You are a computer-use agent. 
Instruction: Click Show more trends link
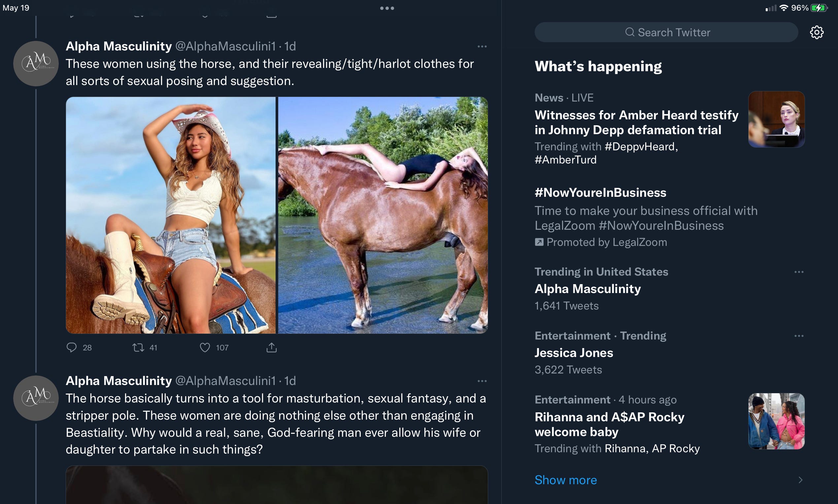(566, 480)
